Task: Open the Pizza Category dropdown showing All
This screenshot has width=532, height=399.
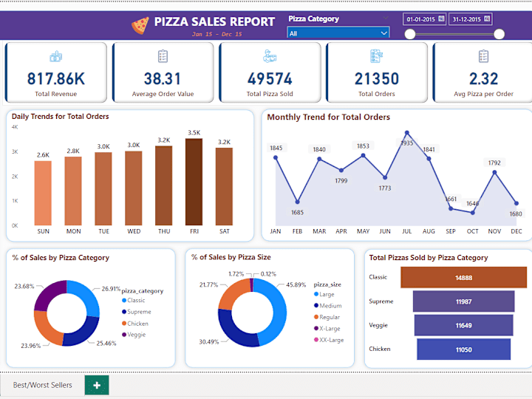Action: (x=338, y=33)
